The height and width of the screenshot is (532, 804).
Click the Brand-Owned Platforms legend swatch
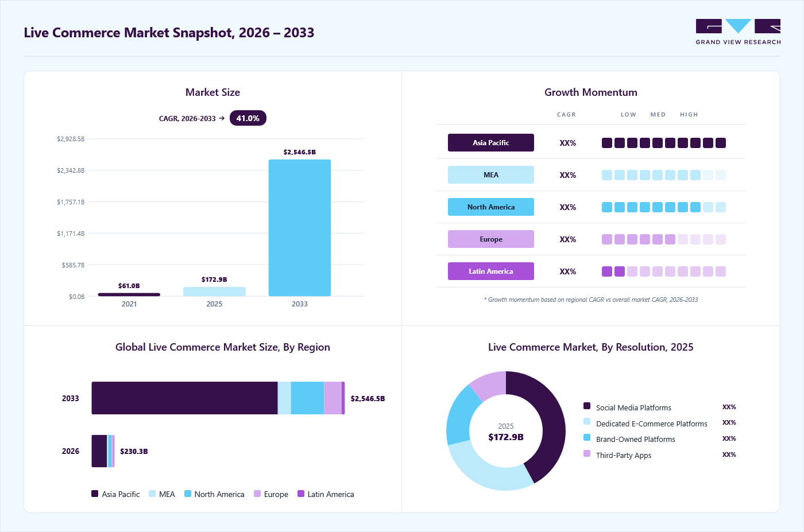point(587,437)
